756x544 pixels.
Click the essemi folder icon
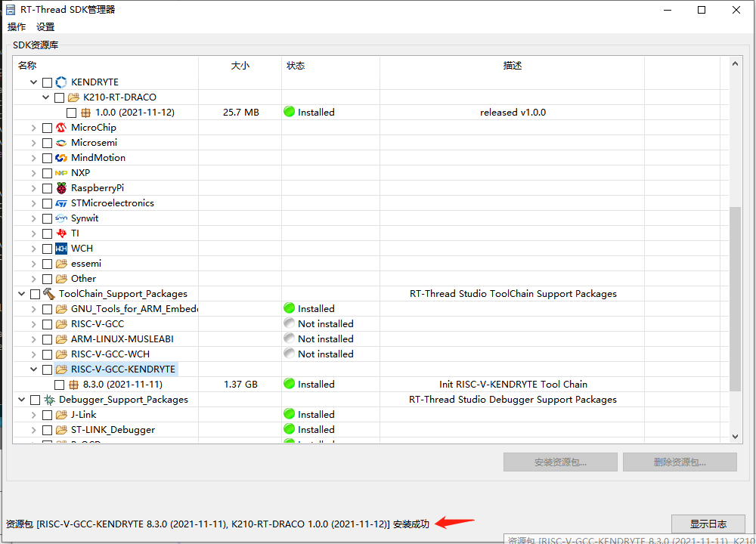pyautogui.click(x=61, y=264)
